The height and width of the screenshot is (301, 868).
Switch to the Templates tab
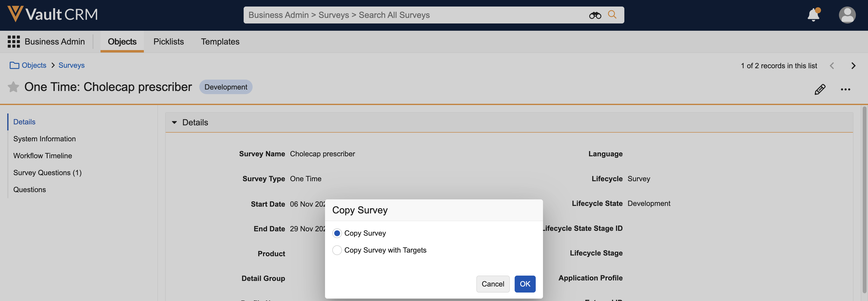pyautogui.click(x=220, y=42)
